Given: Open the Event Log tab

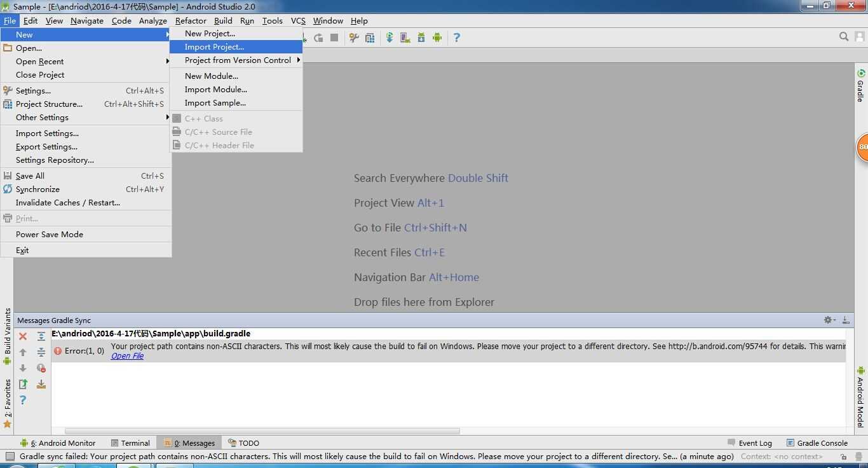Looking at the screenshot, I should coord(750,443).
